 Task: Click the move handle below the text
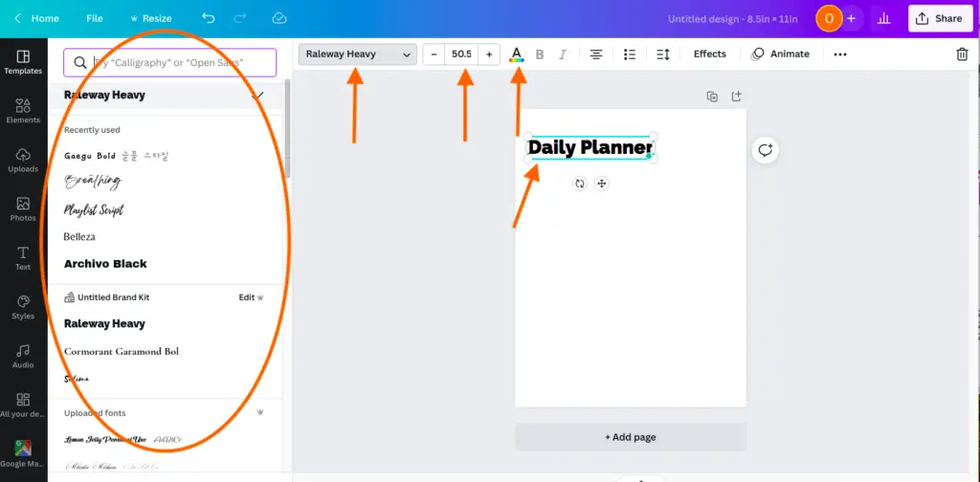pyautogui.click(x=601, y=184)
